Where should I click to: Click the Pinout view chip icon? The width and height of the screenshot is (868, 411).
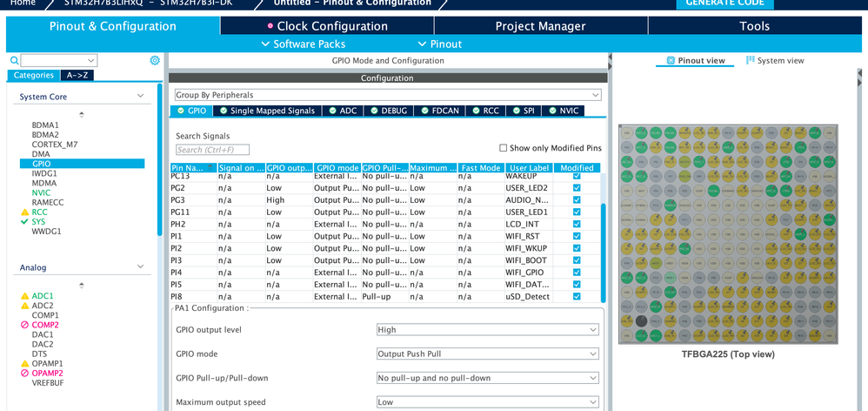(671, 60)
